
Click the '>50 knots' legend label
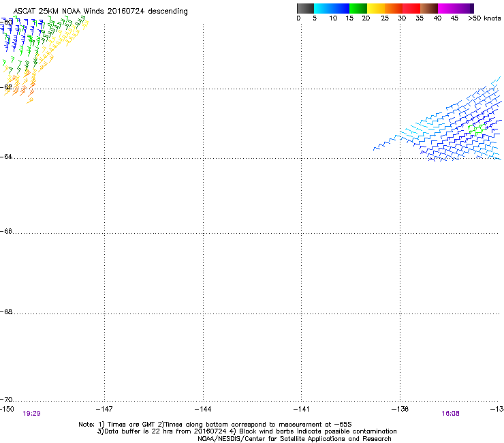(x=484, y=18)
